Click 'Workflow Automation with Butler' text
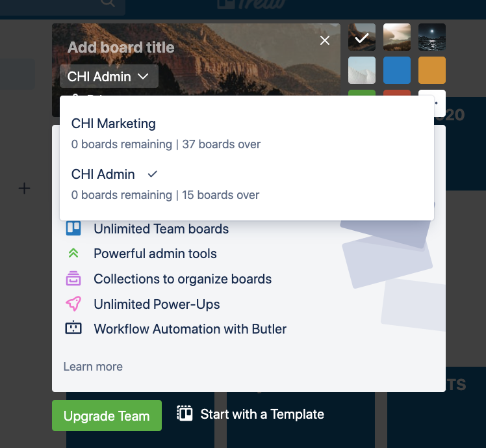Viewport: 486px width, 448px height. tap(190, 329)
